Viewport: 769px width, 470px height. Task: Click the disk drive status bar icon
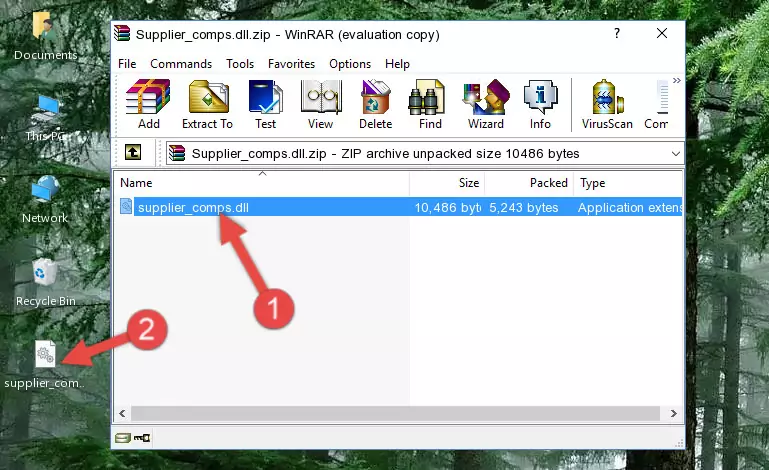(123, 438)
